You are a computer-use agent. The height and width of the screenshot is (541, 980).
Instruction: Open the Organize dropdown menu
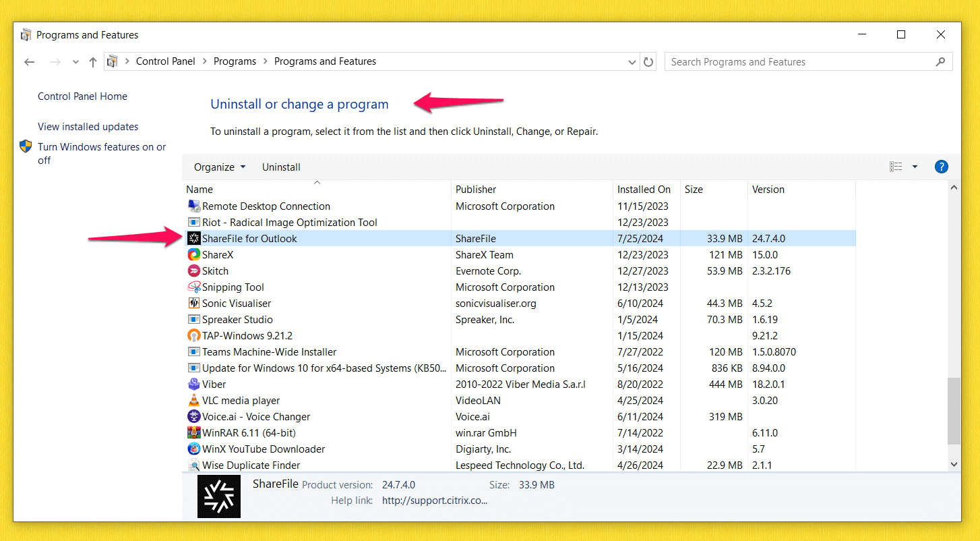tap(220, 167)
